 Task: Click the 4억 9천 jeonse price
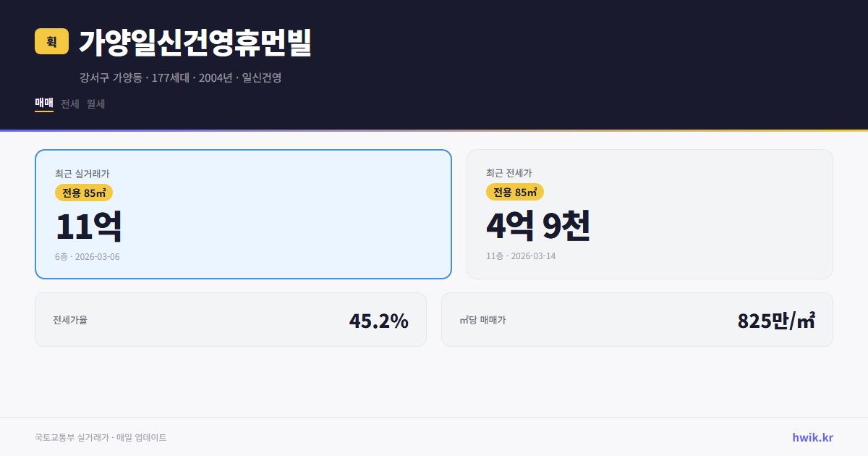coord(539,226)
